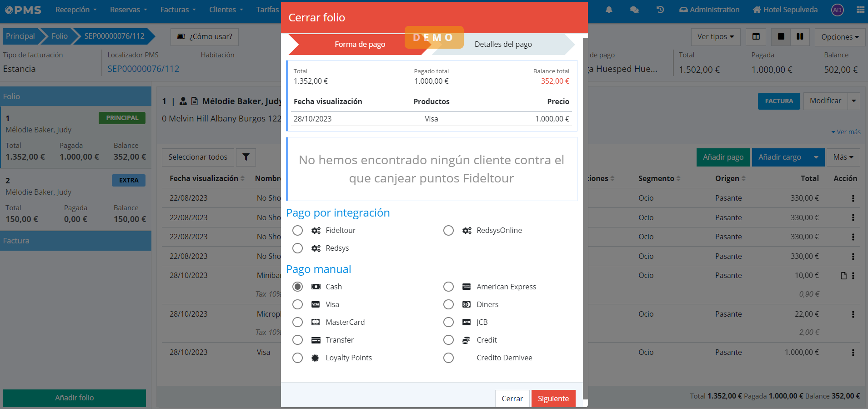Click the filter funnel icon
The height and width of the screenshot is (409, 868).
[x=246, y=157]
